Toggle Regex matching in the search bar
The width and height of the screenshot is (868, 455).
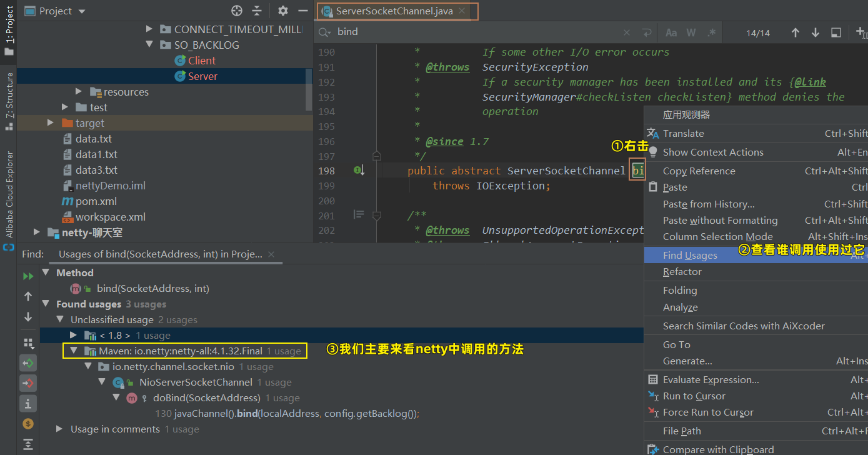point(711,32)
